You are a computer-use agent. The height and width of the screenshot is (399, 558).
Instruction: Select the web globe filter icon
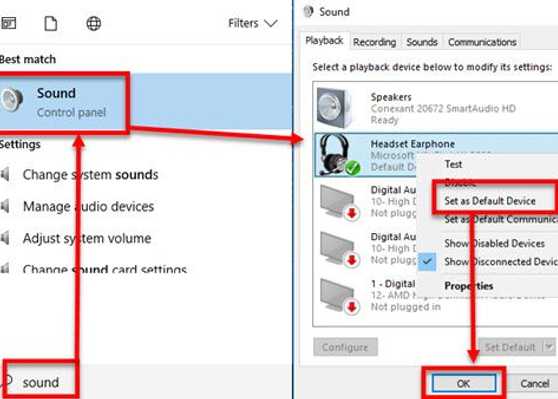pyautogui.click(x=94, y=23)
